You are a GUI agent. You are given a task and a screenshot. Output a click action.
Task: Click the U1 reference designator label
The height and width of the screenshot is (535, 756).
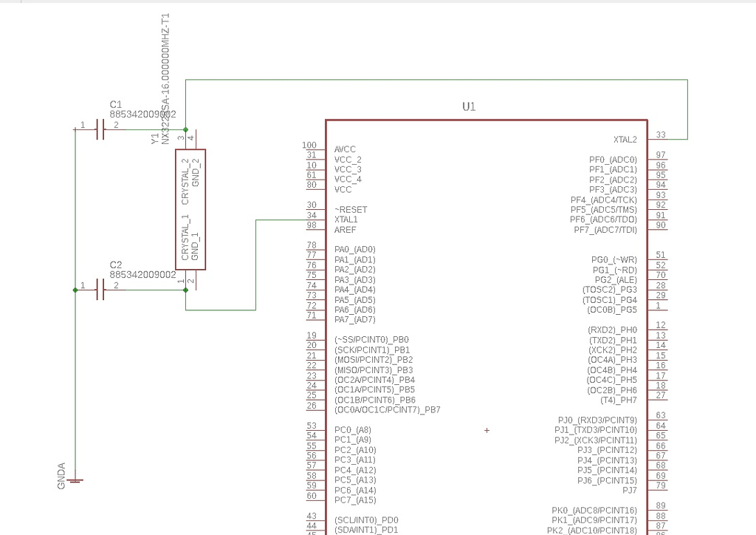click(x=470, y=106)
